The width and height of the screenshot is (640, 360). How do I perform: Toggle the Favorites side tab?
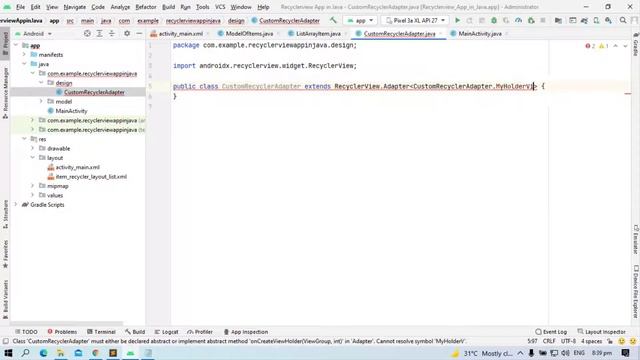(x=5, y=253)
